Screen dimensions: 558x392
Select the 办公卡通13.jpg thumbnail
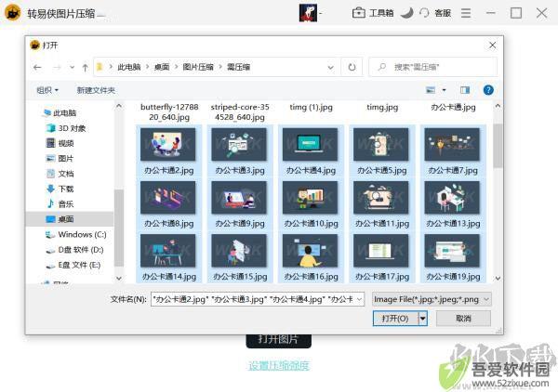[452, 197]
